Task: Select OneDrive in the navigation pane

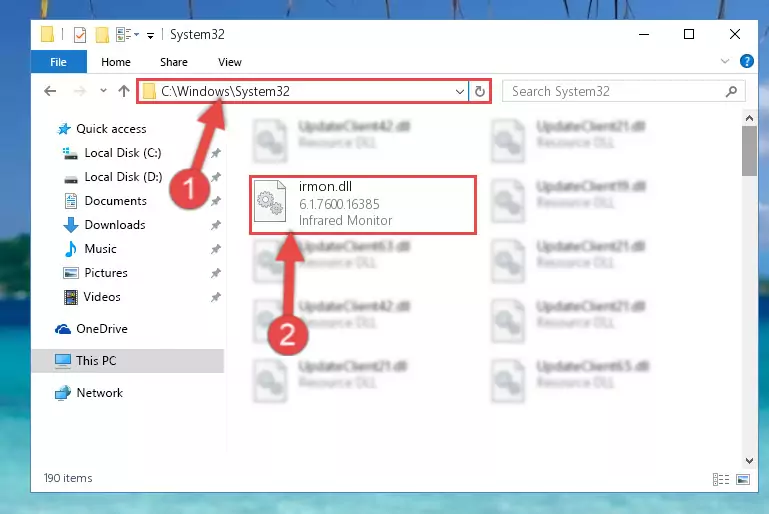Action: click(x=102, y=329)
